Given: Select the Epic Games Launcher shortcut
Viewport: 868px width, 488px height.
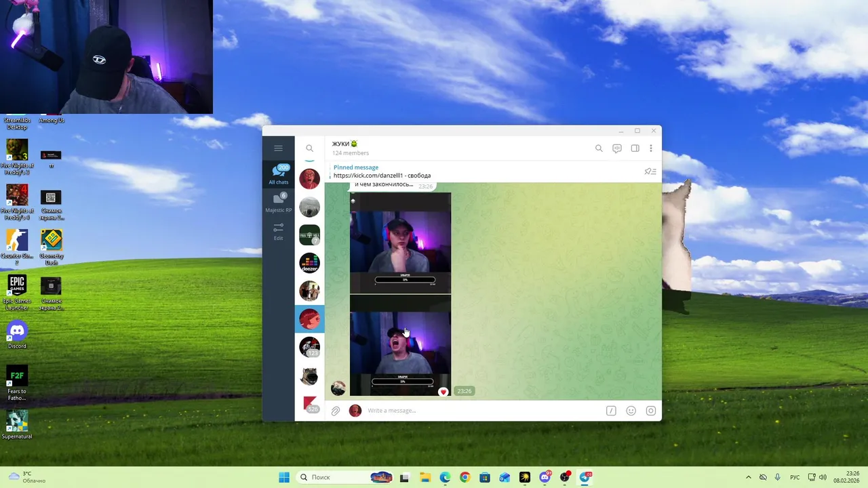Looking at the screenshot, I should click(x=17, y=292).
